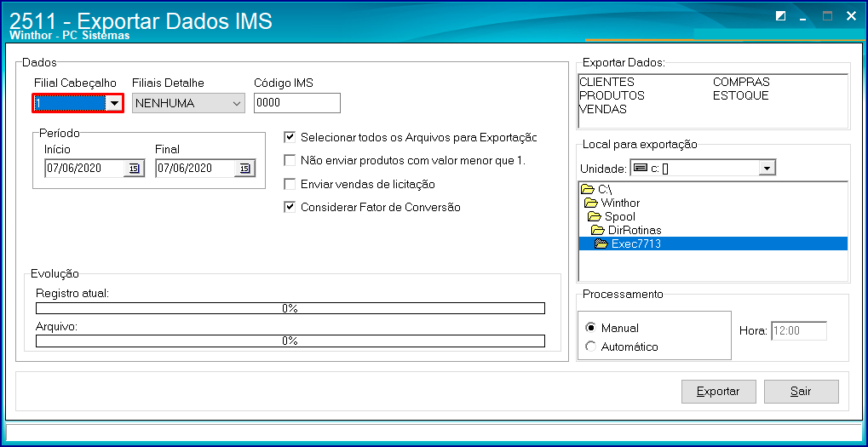Click the Winthor folder icon
Viewport: 868px width, 447px height.
[590, 203]
